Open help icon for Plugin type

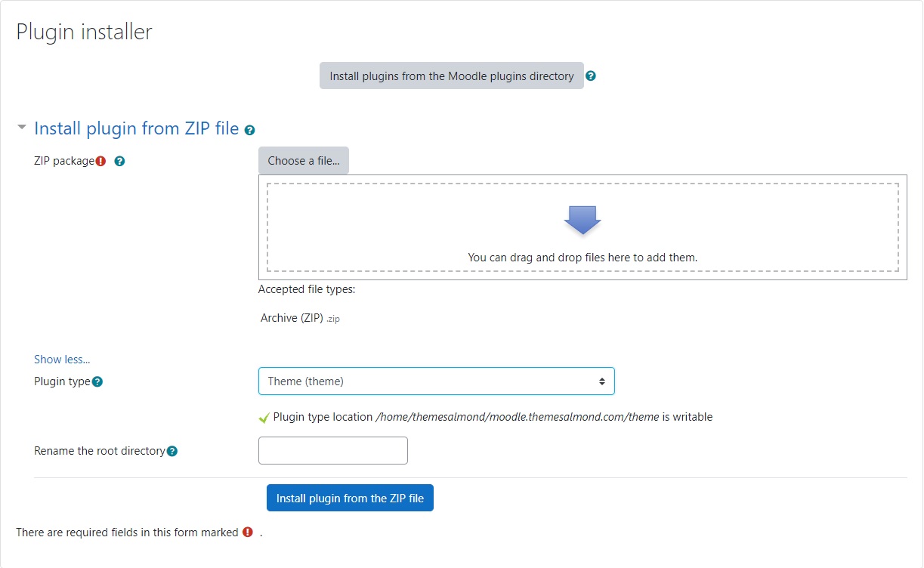97,382
